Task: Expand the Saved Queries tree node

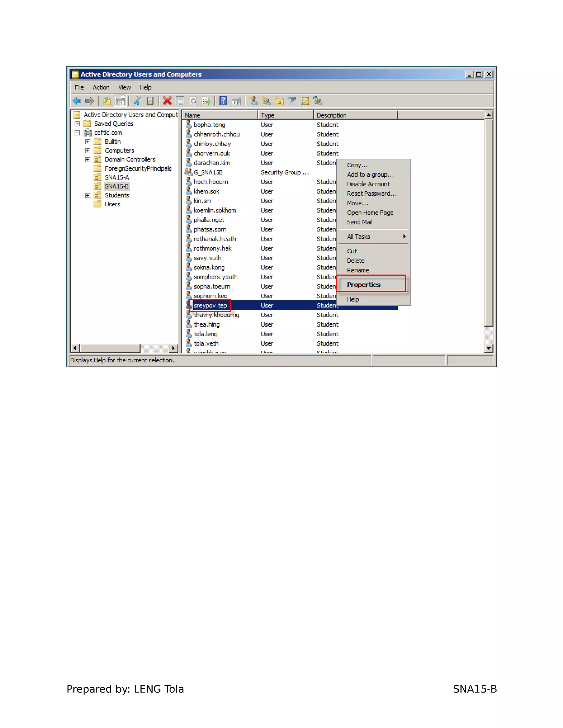Action: click(77, 124)
